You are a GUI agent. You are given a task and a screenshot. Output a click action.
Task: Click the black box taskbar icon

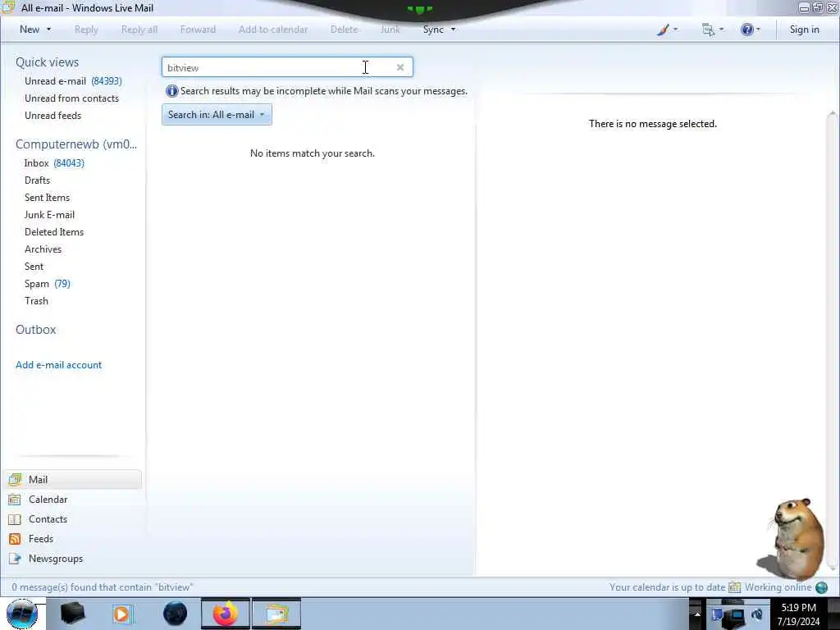72,614
